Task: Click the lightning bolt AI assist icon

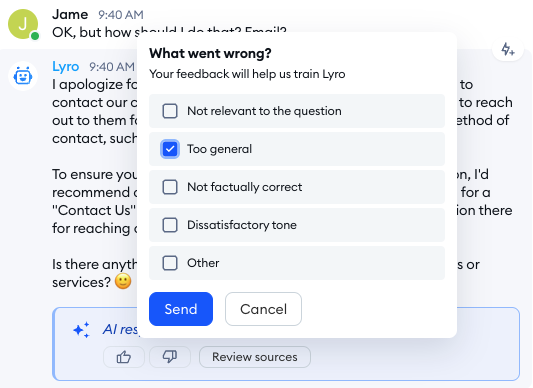Action: pyautogui.click(x=508, y=50)
